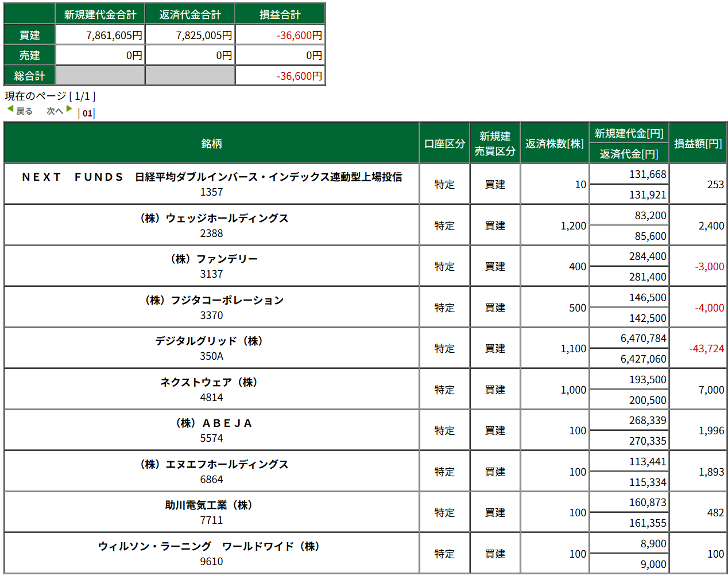This screenshot has width=728, height=576.
Task: Select stock code 350A under デジタルグリッド
Action: pyautogui.click(x=211, y=356)
